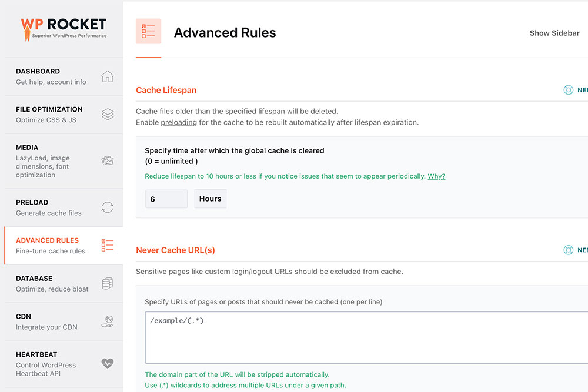588x392 pixels.
Task: Click "Specify time after which the global cache" label
Action: point(235,150)
